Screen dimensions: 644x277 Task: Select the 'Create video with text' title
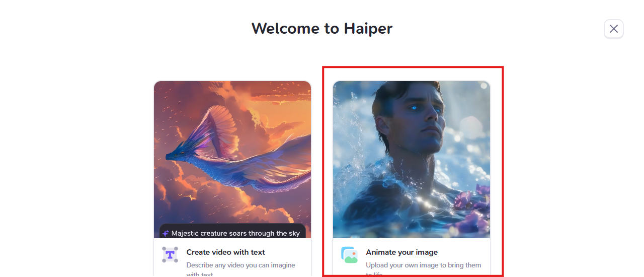click(225, 252)
